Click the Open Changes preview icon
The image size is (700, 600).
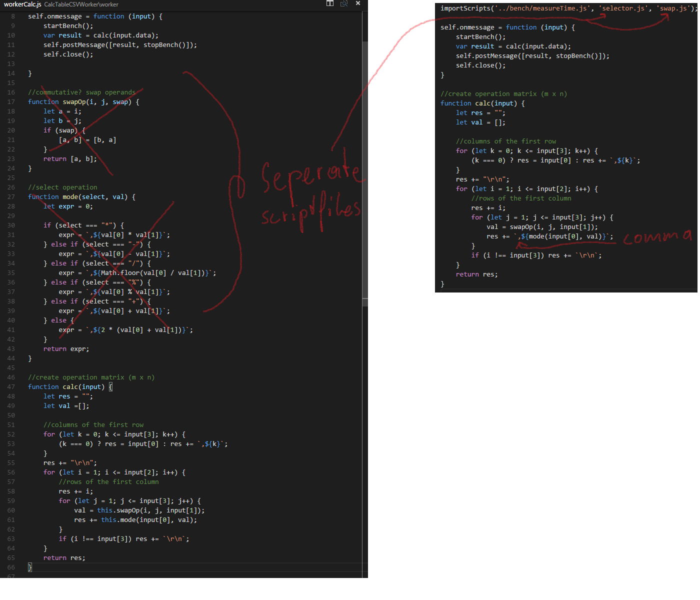(x=343, y=3)
